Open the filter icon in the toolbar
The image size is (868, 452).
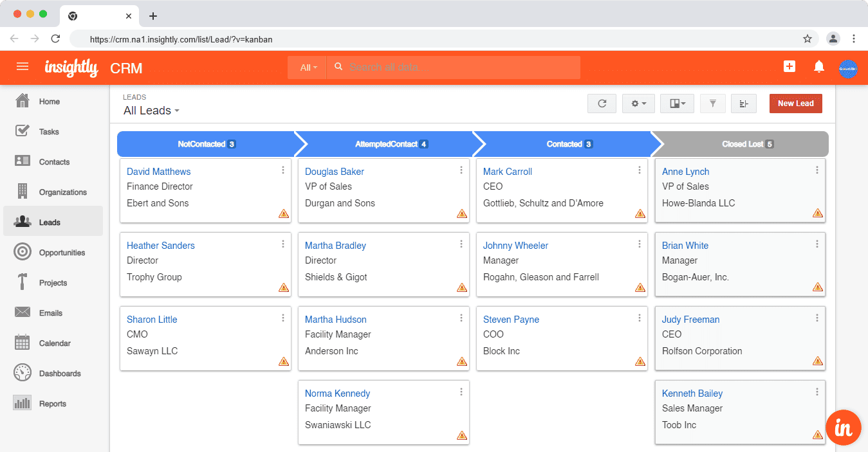(x=712, y=103)
